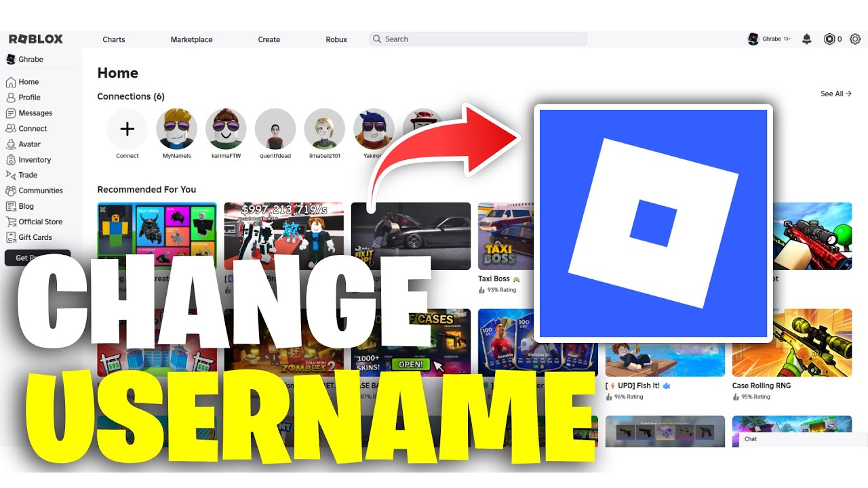Open the Robux menu item
868x488 pixels.
(336, 39)
